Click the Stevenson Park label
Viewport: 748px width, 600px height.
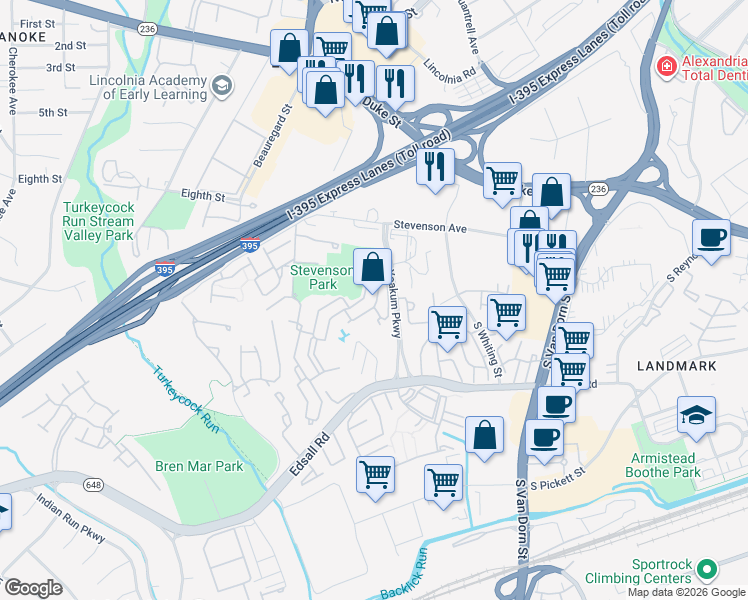click(x=322, y=277)
